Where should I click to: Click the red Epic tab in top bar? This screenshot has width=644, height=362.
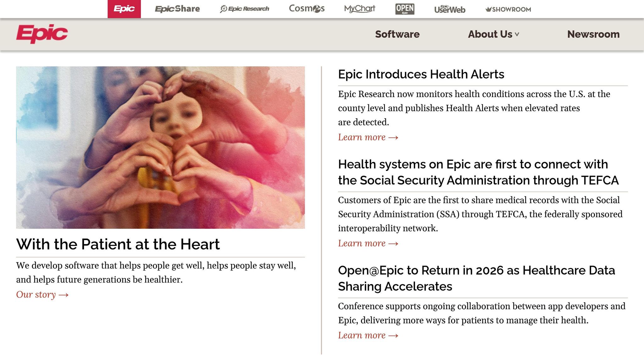click(124, 9)
